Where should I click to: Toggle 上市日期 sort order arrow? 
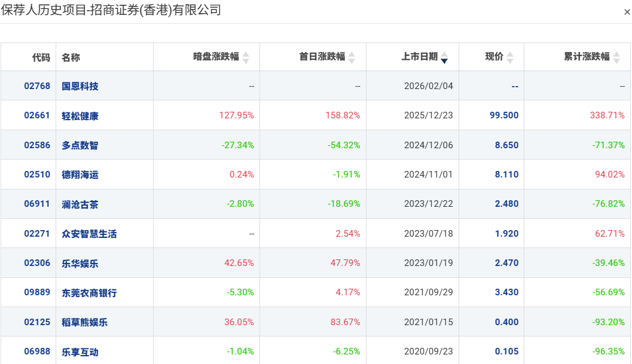point(444,57)
